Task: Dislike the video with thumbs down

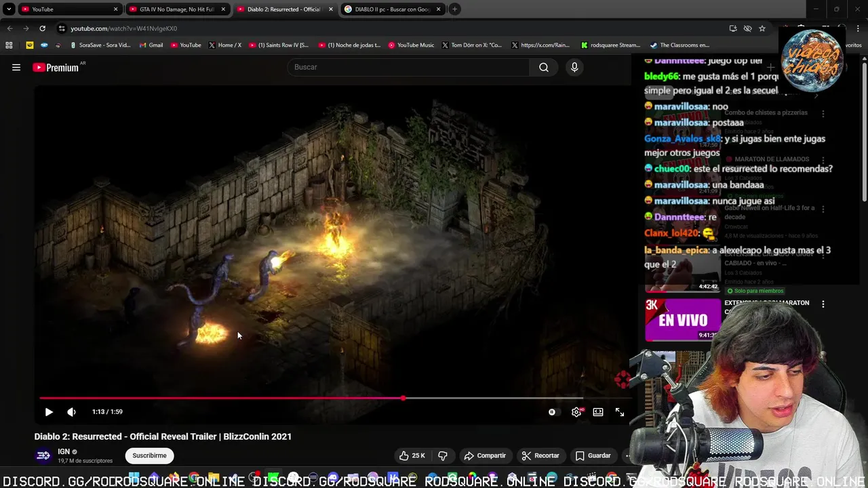Action: click(443, 455)
